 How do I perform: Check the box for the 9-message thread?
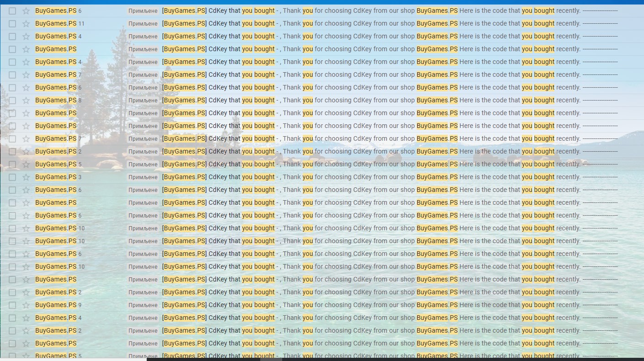(12, 305)
